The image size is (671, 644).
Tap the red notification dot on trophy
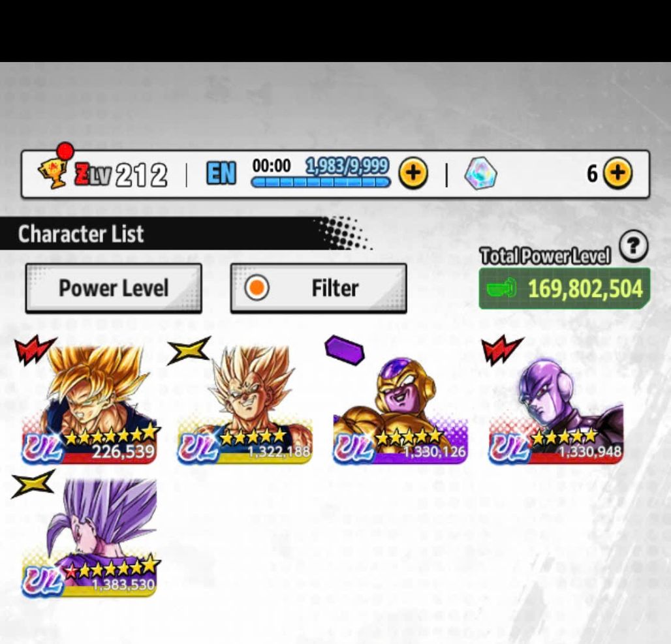[x=65, y=151]
